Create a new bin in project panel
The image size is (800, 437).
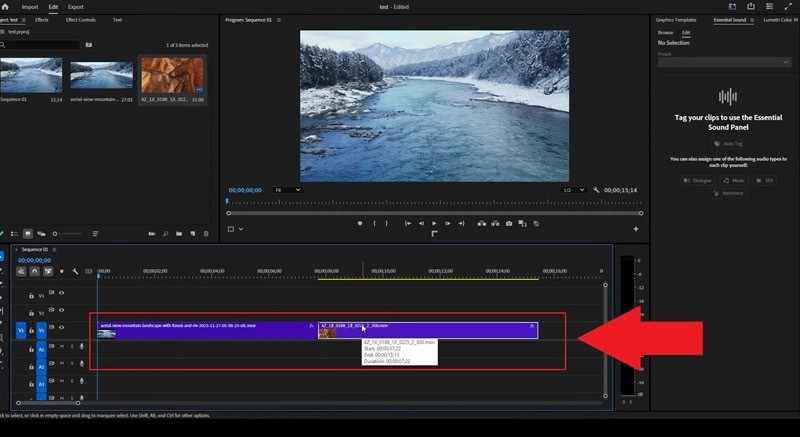coord(179,234)
